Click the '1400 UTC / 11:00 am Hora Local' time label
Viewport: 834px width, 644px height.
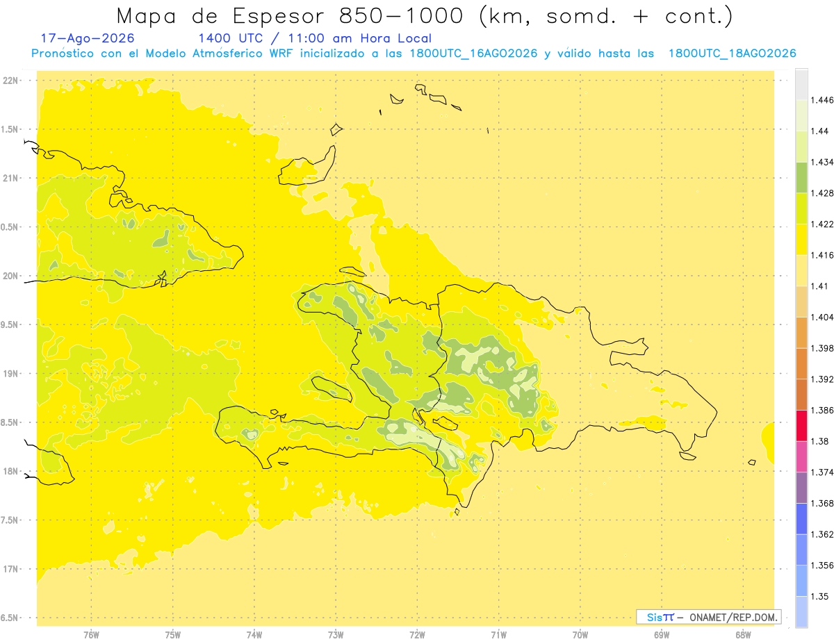coord(315,39)
